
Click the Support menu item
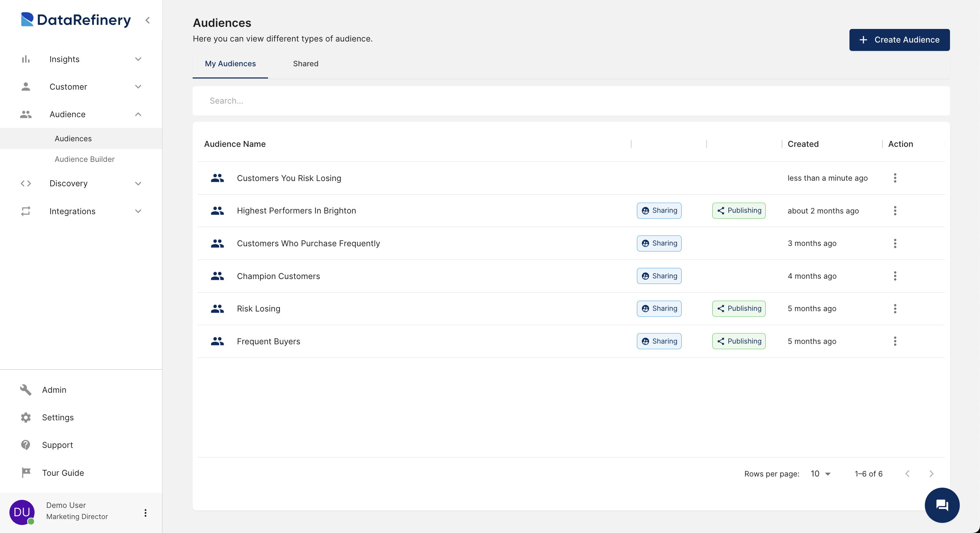(x=57, y=444)
